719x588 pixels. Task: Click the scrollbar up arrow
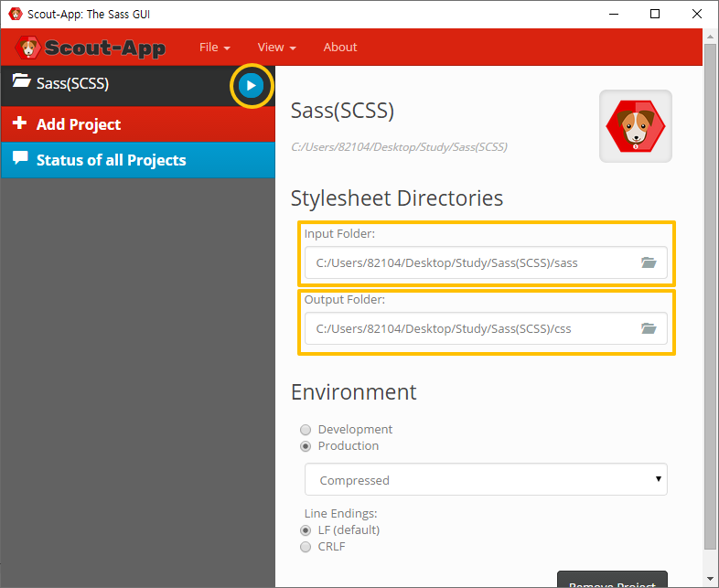[710, 37]
